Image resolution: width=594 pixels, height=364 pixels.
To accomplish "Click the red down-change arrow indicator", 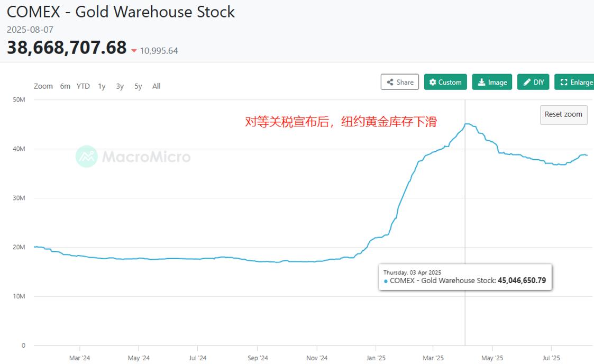I will [x=134, y=51].
